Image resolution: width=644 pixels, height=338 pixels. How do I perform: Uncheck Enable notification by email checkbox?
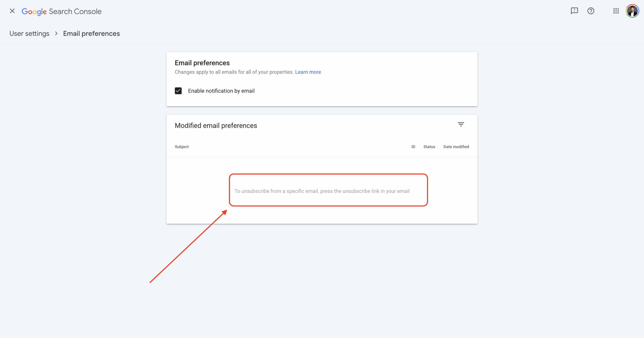coord(178,91)
